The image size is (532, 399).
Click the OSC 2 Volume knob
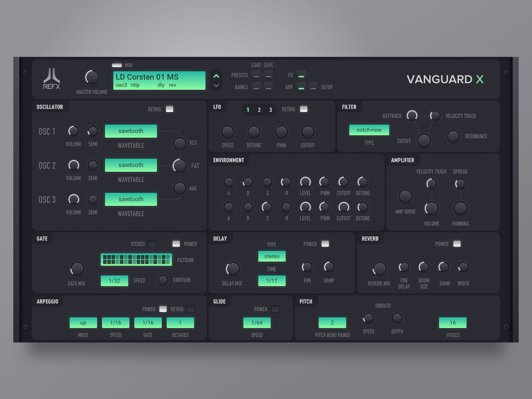click(x=73, y=165)
